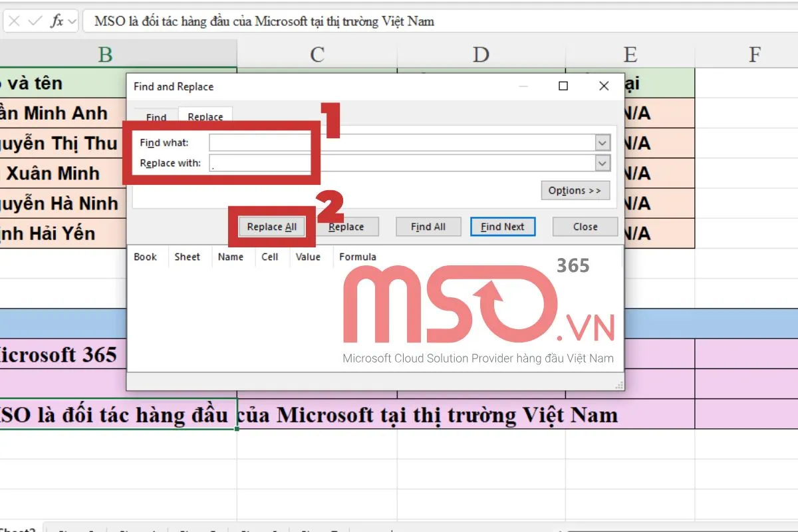This screenshot has width=798, height=532.
Task: Open the Find what history dropdown
Action: click(602, 143)
